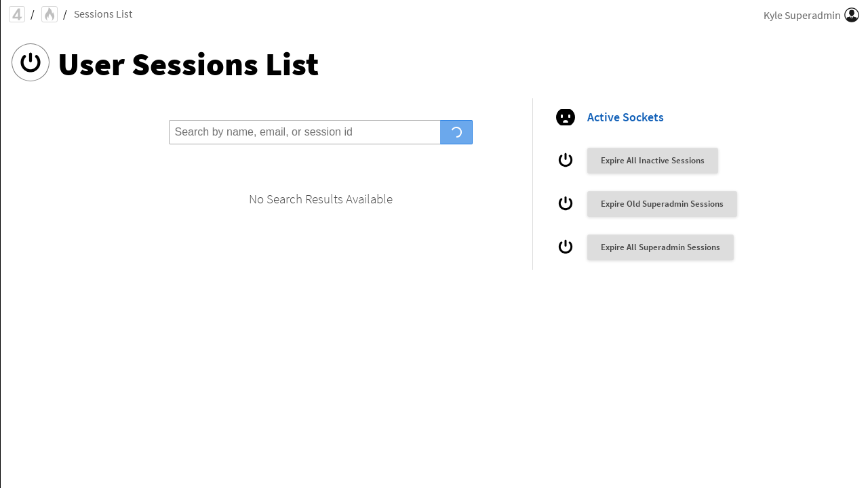868x488 pixels.
Task: Expire All Superadmin Sessions
Action: click(660, 247)
